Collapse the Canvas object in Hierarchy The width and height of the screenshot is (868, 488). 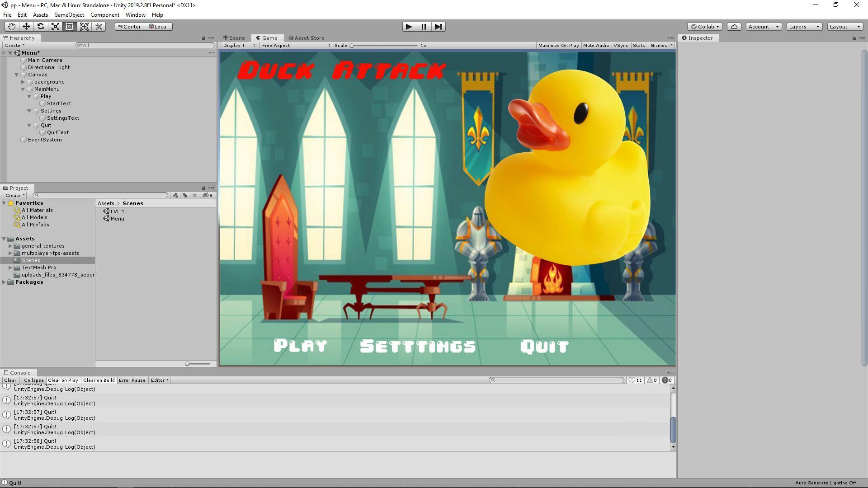pos(17,75)
